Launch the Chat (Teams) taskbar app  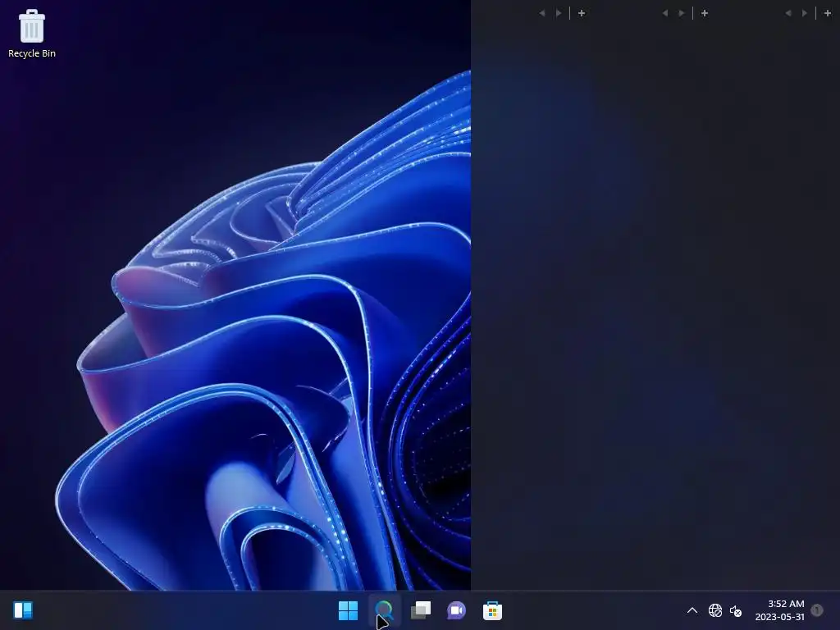click(x=456, y=610)
